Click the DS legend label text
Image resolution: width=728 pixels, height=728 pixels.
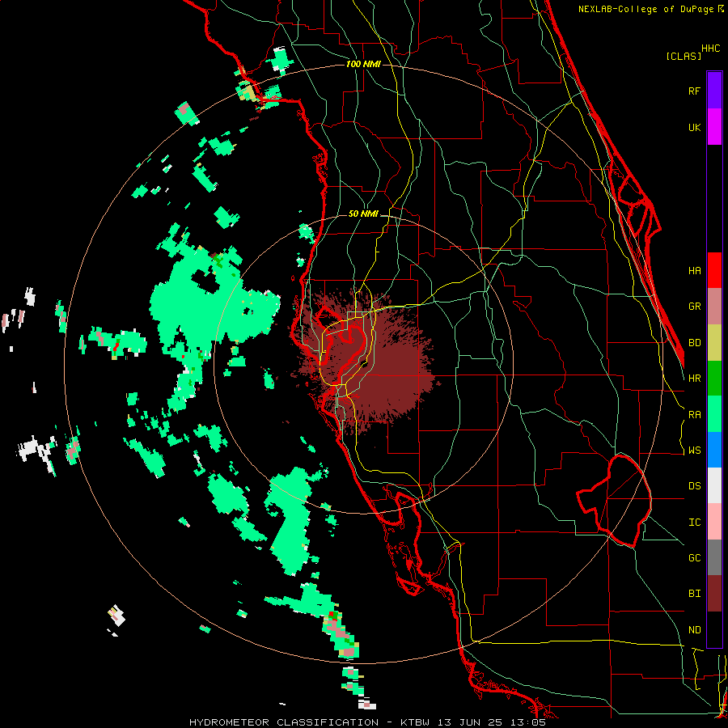694,486
